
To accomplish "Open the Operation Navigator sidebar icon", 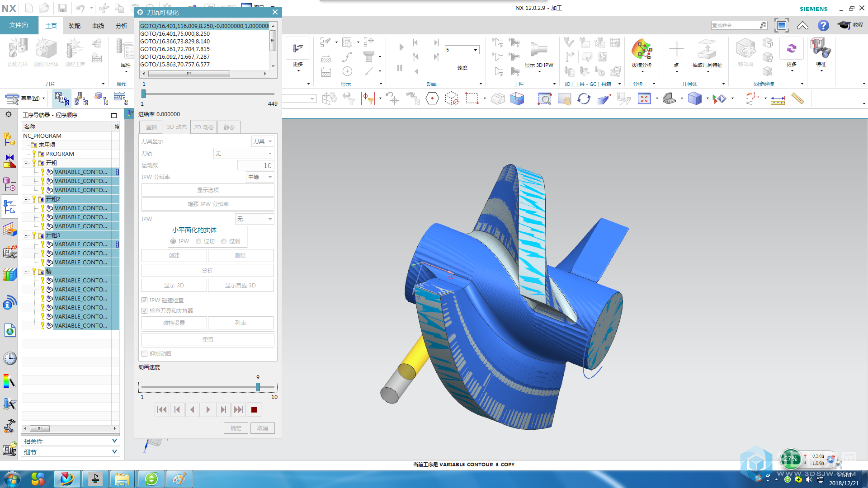I will (x=9, y=206).
